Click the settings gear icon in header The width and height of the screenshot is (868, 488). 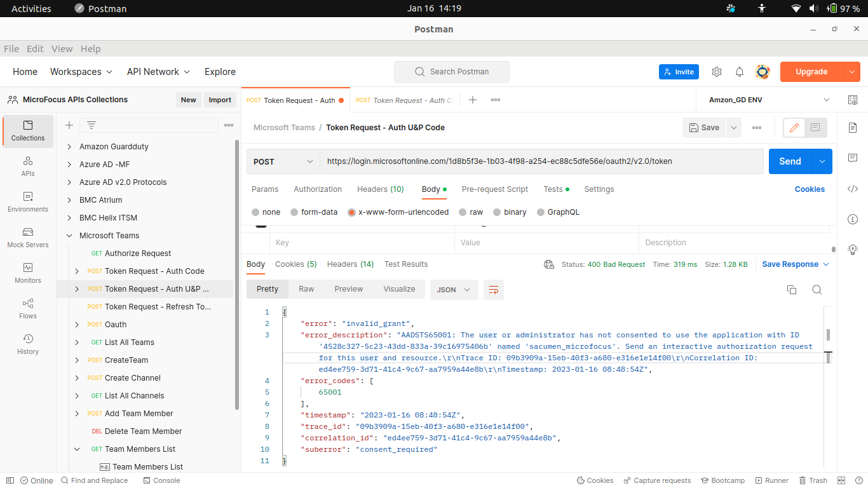pyautogui.click(x=717, y=72)
